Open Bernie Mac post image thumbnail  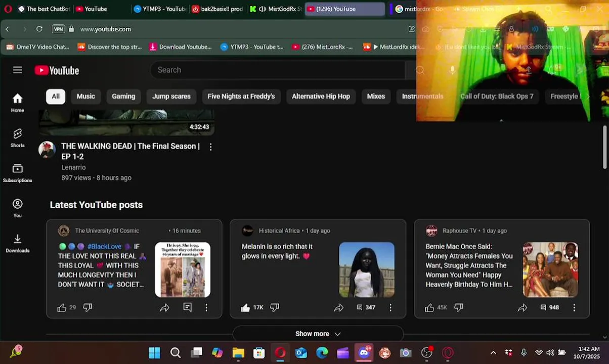click(550, 269)
